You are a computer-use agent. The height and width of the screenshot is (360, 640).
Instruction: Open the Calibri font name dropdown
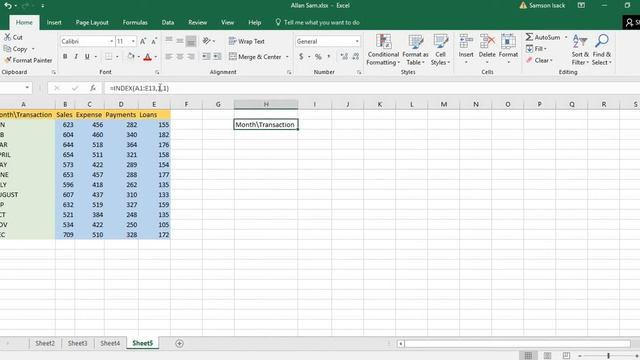[111, 41]
